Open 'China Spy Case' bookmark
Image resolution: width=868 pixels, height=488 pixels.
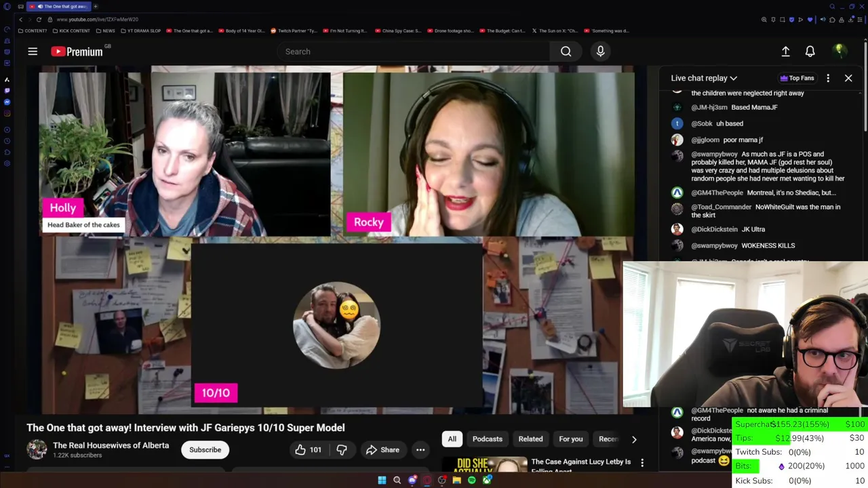click(398, 30)
